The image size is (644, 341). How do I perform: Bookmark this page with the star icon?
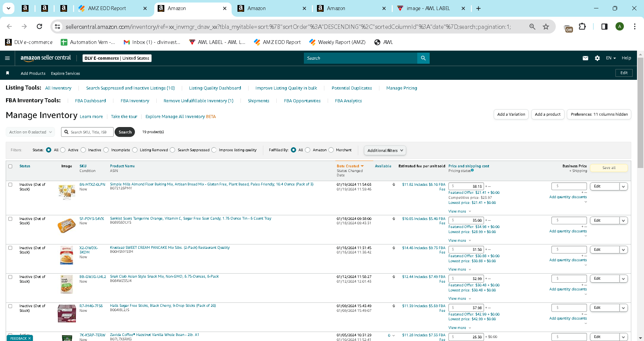coord(546,26)
